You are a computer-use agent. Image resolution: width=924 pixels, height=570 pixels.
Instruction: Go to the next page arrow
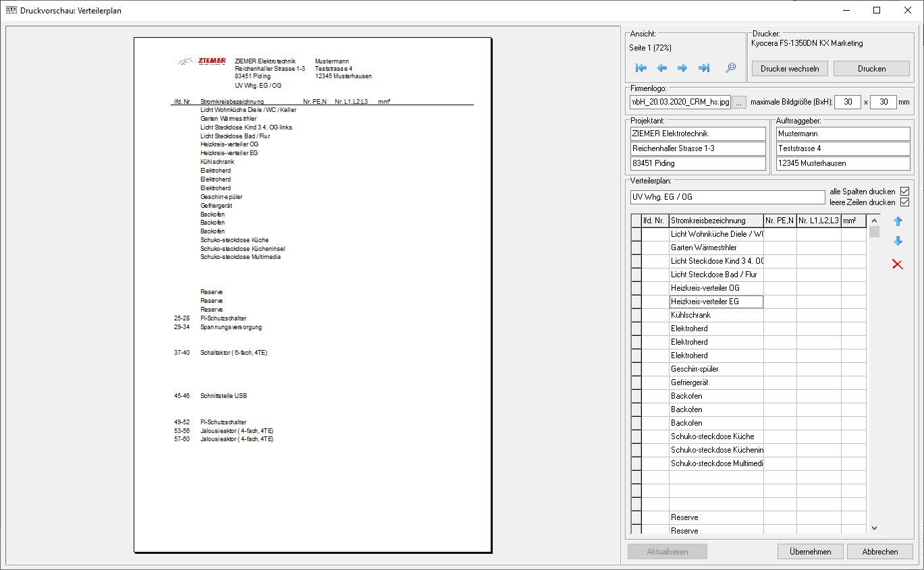click(x=682, y=68)
